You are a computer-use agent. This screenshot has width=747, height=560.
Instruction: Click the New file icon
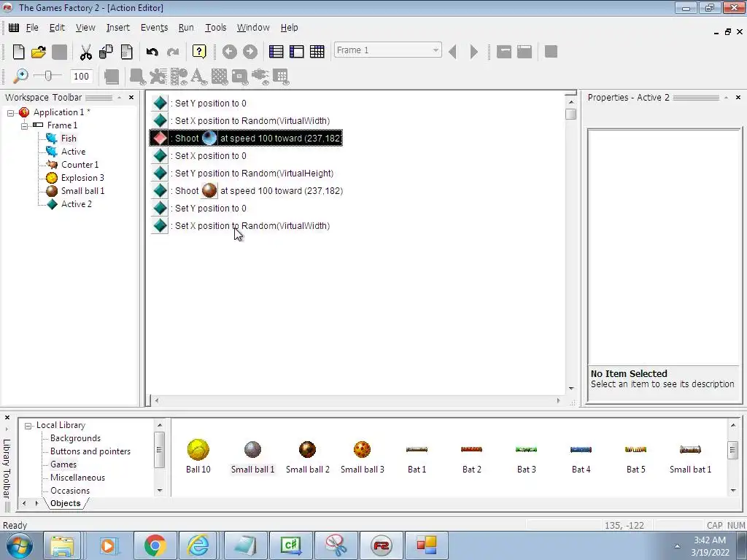click(18, 52)
